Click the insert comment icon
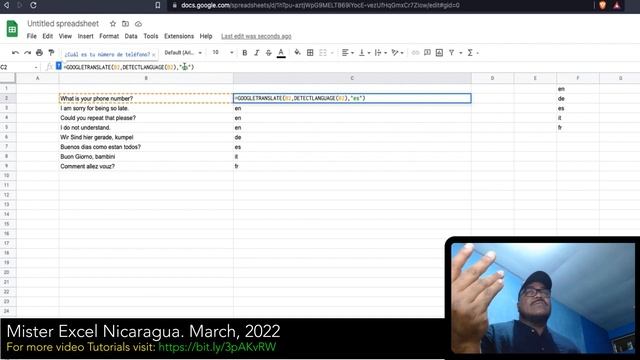Image resolution: width=640 pixels, height=360 pixels. point(427,53)
